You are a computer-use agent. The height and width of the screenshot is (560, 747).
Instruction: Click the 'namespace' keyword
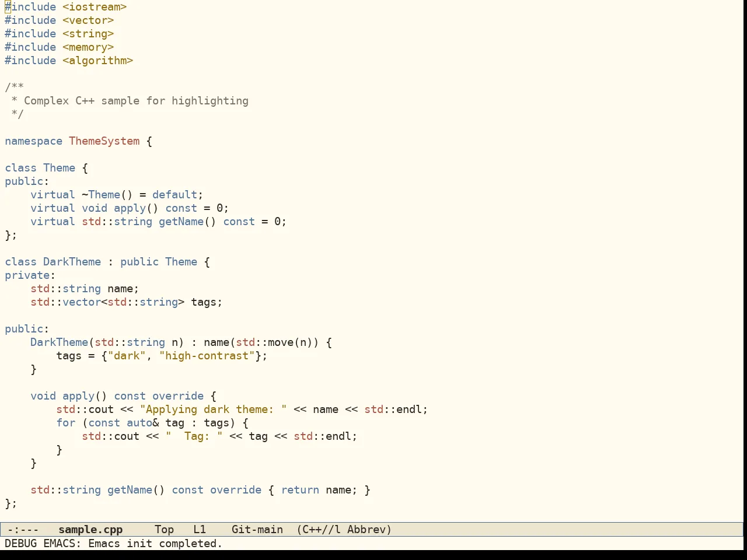tap(33, 141)
